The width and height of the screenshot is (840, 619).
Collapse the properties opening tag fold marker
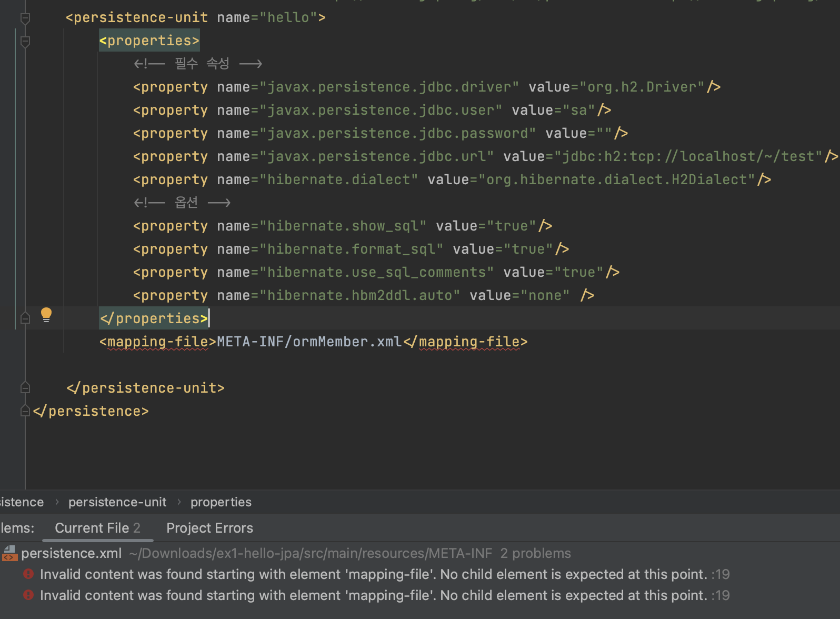point(25,41)
